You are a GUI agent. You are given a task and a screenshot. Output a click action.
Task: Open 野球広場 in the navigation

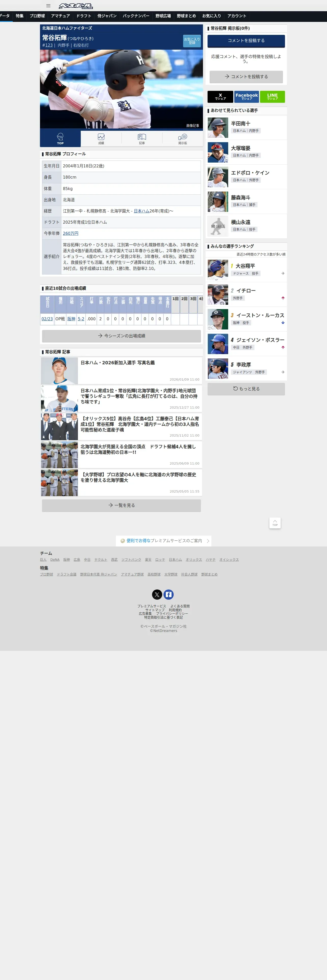tap(163, 16)
